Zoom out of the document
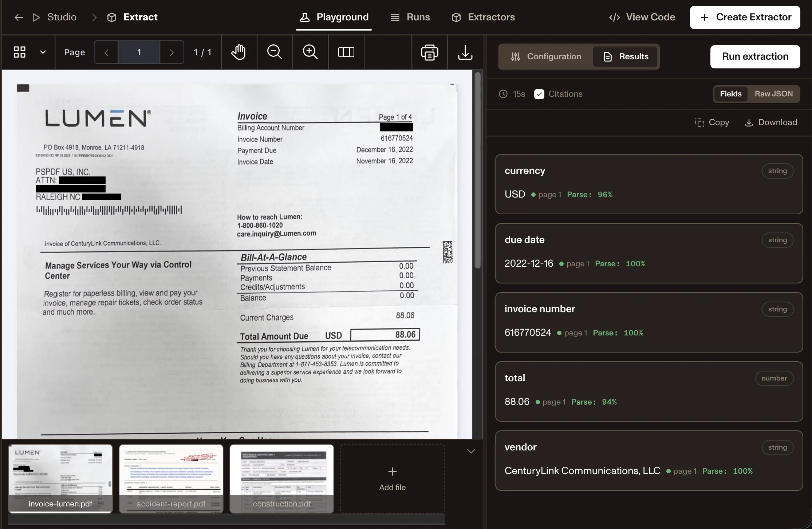812x529 pixels. (x=275, y=52)
